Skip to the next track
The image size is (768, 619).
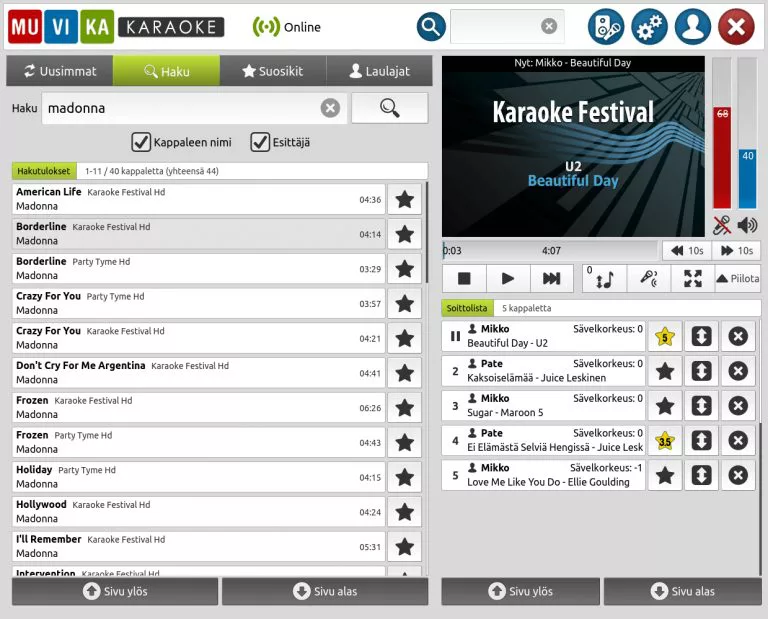pyautogui.click(x=551, y=279)
